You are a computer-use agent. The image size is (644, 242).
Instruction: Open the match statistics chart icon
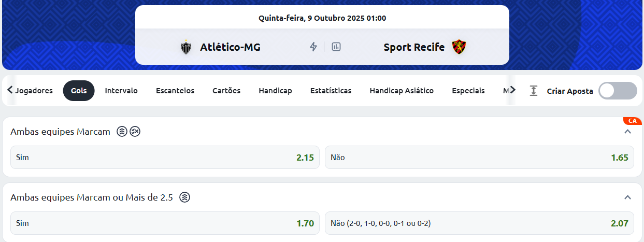pos(336,47)
